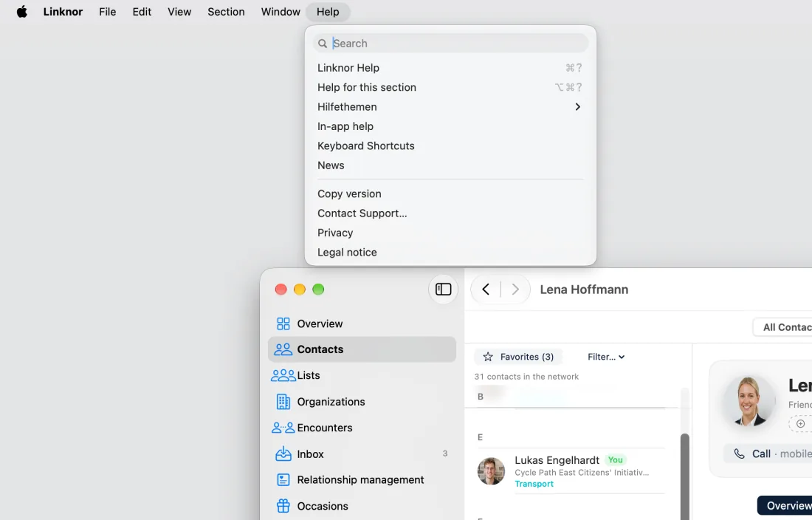
Task: Open the Linknor app menu
Action: click(63, 11)
